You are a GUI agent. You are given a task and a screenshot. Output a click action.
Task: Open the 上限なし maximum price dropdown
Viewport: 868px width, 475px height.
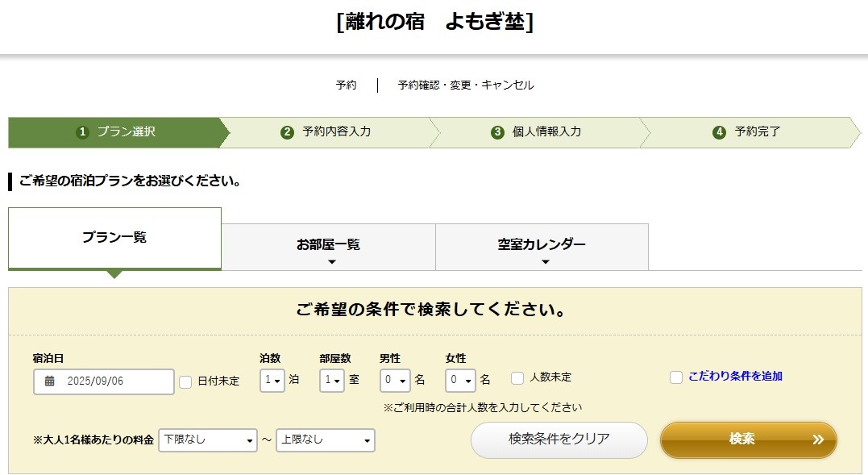[325, 440]
